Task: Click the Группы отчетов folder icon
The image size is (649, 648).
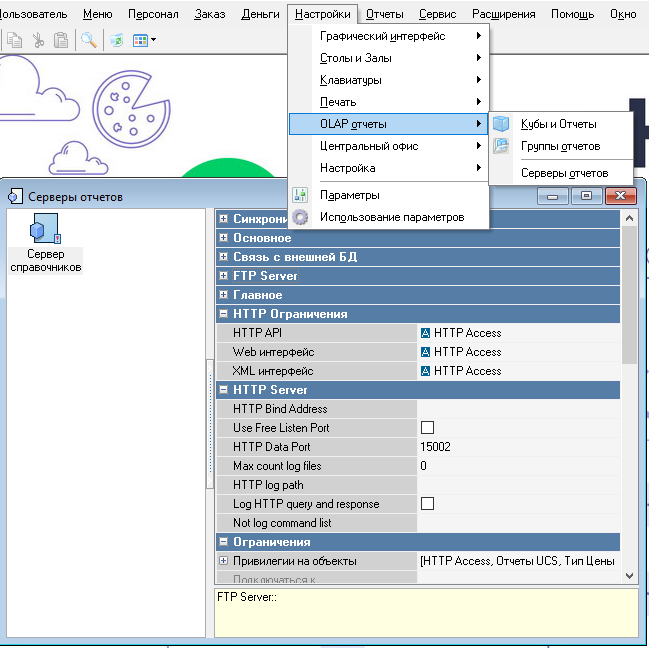Action: (501, 146)
